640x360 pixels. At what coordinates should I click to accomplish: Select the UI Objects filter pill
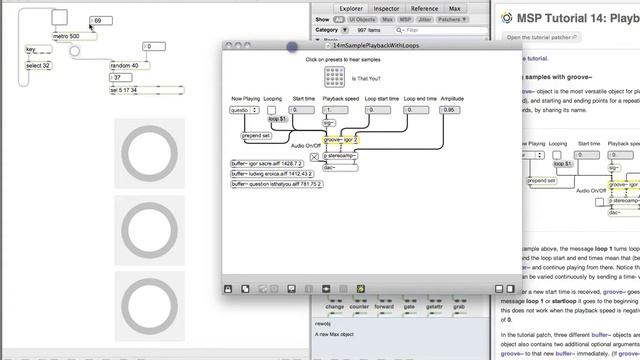362,20
